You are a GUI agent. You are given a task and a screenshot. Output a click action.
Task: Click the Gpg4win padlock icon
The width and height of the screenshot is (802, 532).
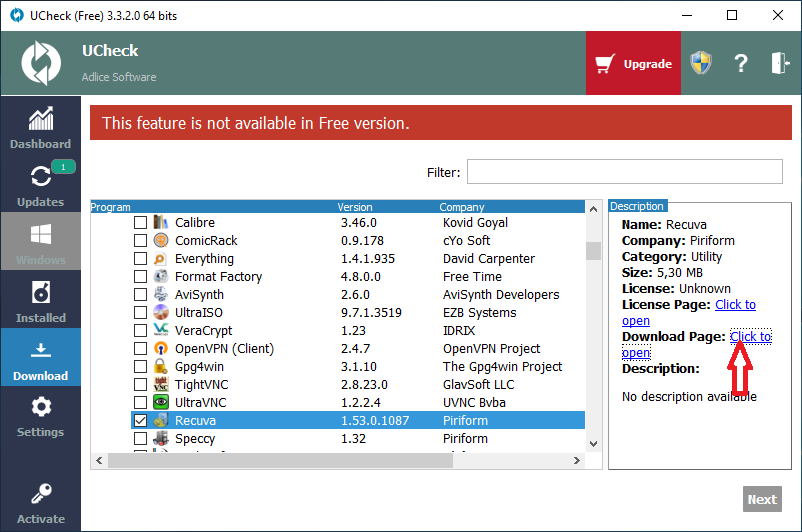(x=161, y=366)
